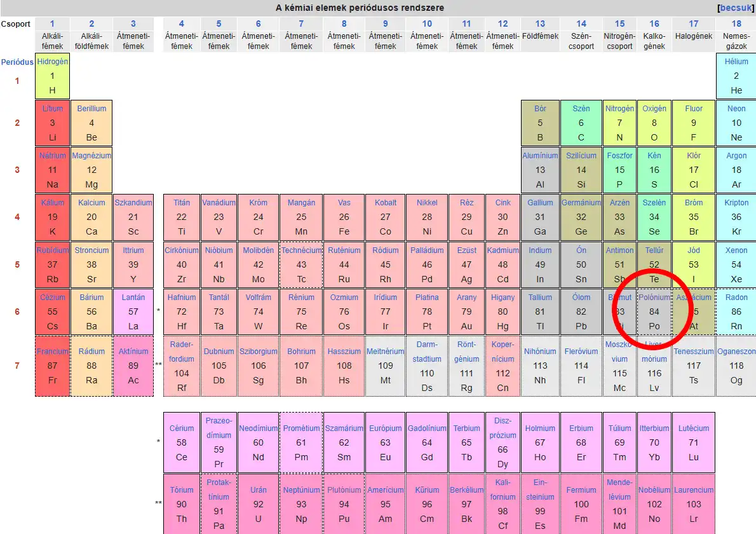756x534 pixels.
Task: Click the Cérium element link
Action: point(181,428)
